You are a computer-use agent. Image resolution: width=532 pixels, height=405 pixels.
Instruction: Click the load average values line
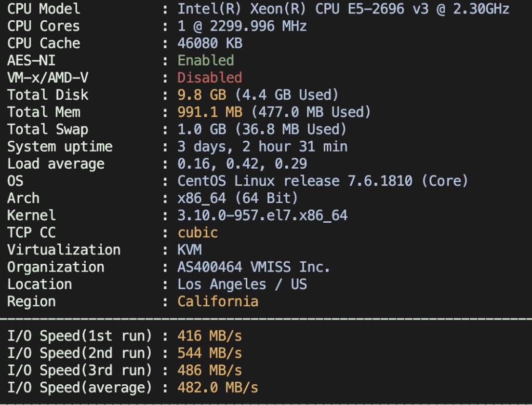click(x=242, y=164)
